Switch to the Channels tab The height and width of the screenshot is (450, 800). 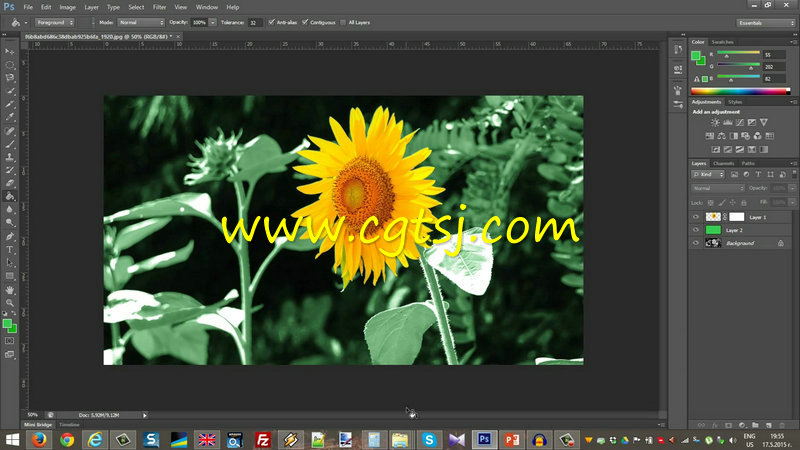[723, 163]
